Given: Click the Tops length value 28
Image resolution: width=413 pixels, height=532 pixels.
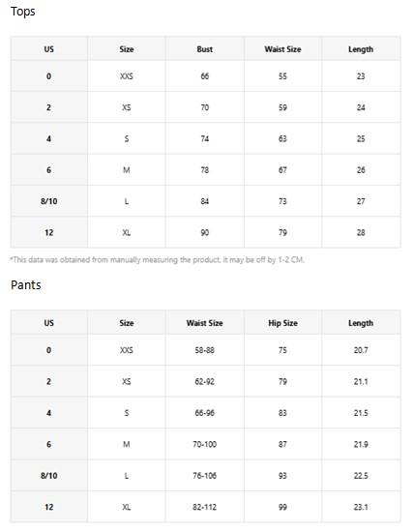Looking at the screenshot, I should pos(361,232).
